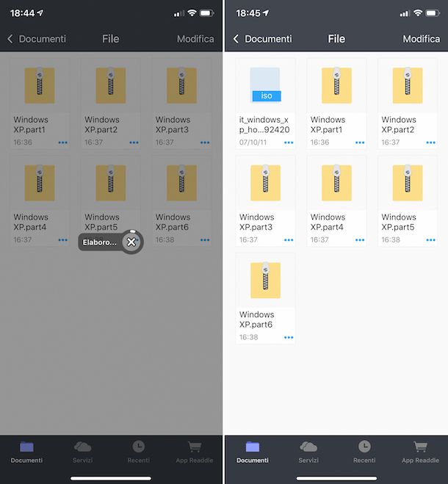
Task: Open more options for part5 in right screen
Action: click(431, 240)
